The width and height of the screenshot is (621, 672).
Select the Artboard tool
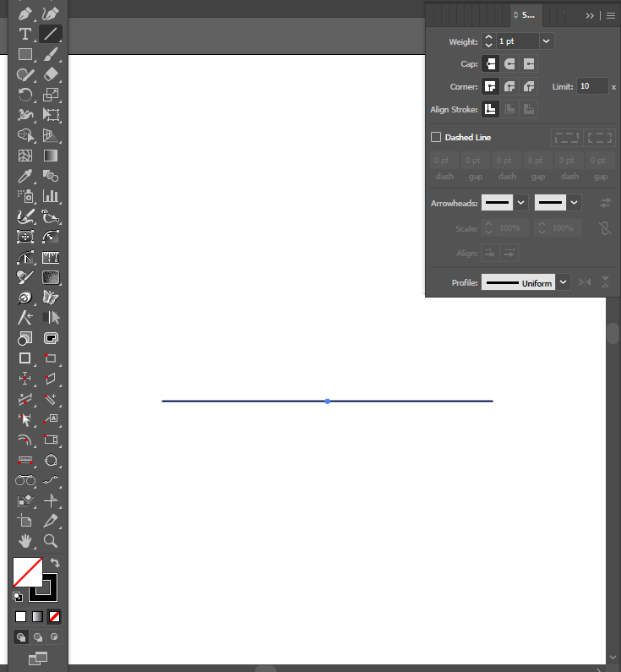click(x=25, y=521)
